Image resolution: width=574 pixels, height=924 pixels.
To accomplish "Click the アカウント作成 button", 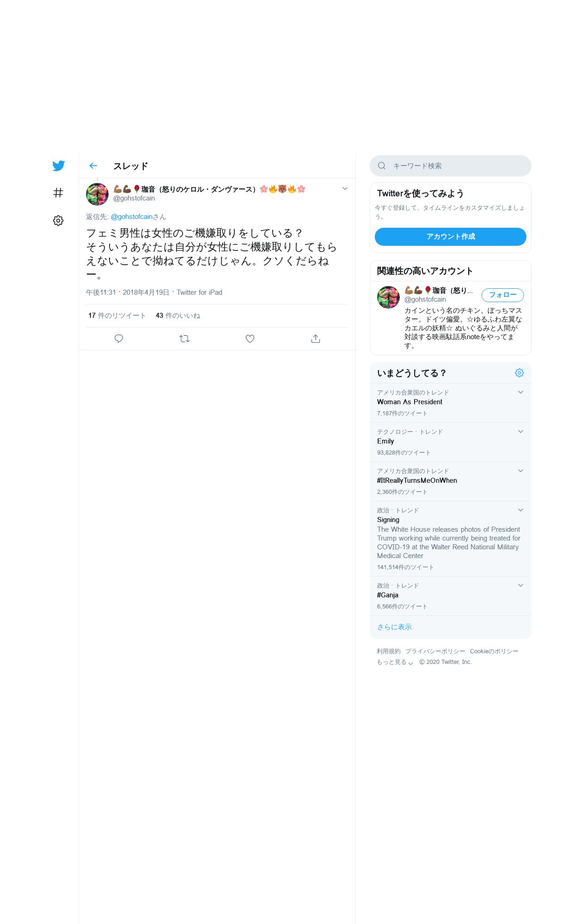I will 451,237.
